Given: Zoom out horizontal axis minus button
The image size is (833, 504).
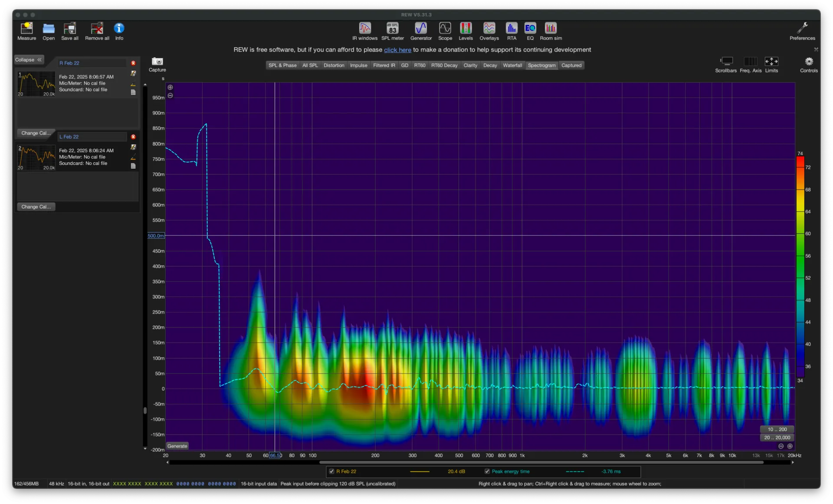Looking at the screenshot, I should point(781,446).
